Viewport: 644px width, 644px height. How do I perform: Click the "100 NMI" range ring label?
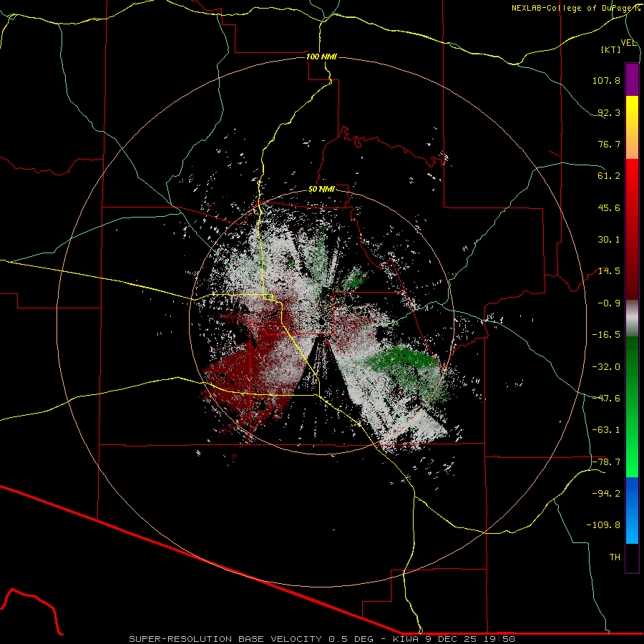[321, 57]
